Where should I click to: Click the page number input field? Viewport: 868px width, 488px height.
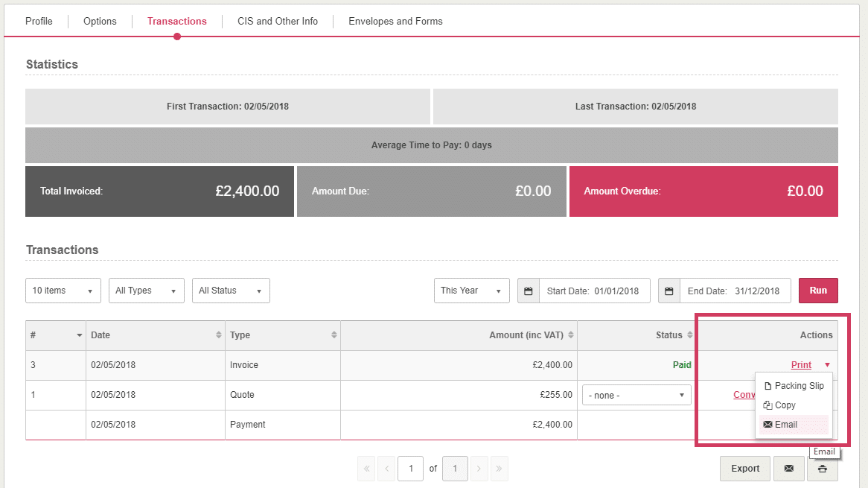[x=410, y=469]
